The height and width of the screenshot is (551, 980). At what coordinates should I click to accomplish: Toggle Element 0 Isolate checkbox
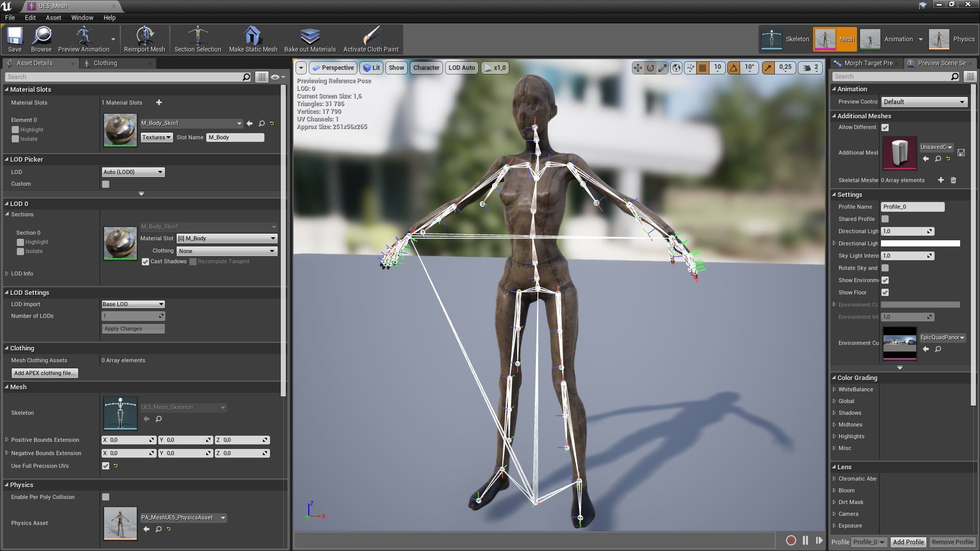pyautogui.click(x=15, y=139)
